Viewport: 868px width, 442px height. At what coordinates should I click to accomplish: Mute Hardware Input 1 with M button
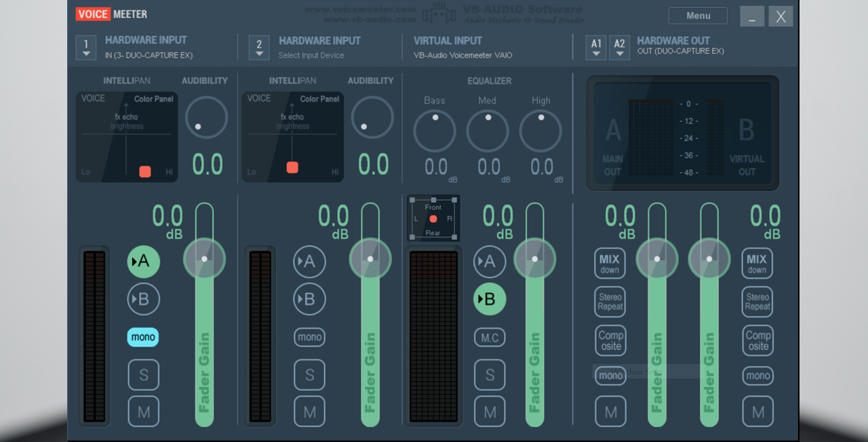[x=144, y=411]
